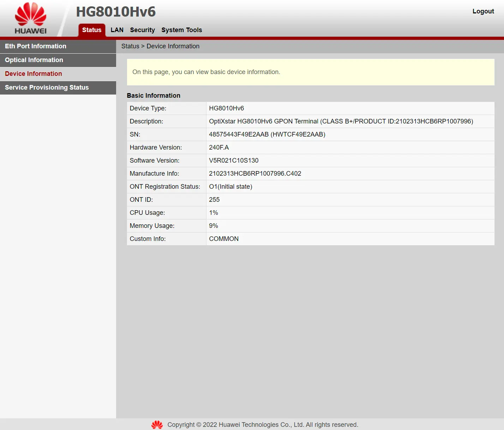The image size is (504, 430).
Task: Click the SN label
Action: coord(135,134)
